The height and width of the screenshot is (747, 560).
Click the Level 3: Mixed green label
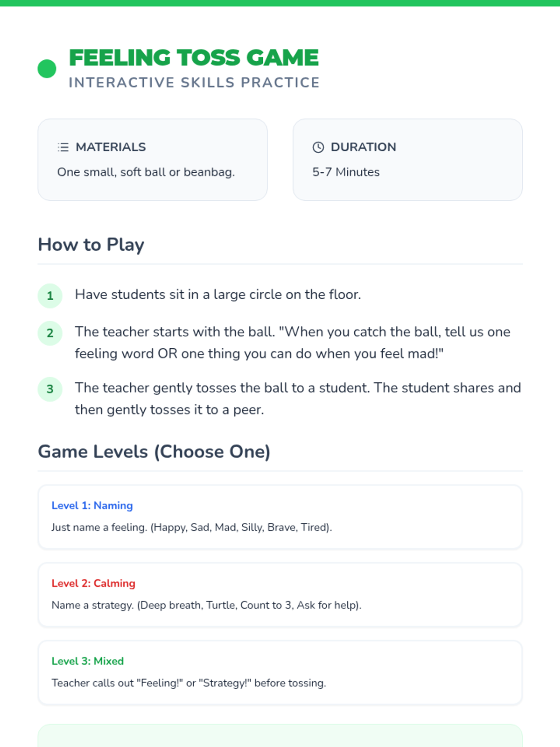pos(88,661)
